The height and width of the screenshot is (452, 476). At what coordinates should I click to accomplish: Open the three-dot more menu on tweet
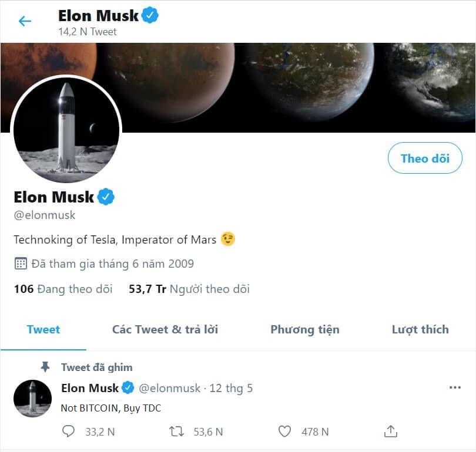tap(455, 388)
